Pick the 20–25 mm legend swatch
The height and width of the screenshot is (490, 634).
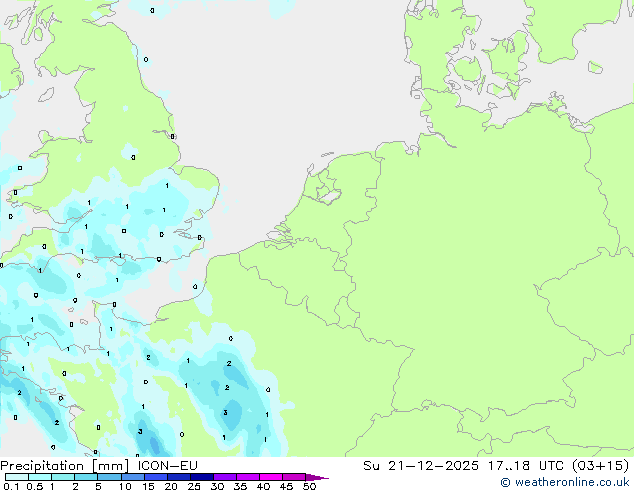click(x=178, y=477)
